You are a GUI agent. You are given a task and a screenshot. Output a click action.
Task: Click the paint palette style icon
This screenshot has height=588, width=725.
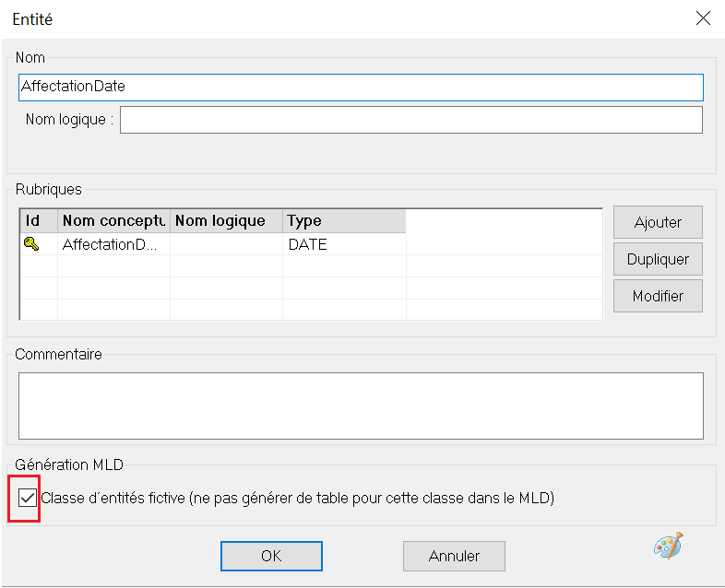click(x=669, y=546)
